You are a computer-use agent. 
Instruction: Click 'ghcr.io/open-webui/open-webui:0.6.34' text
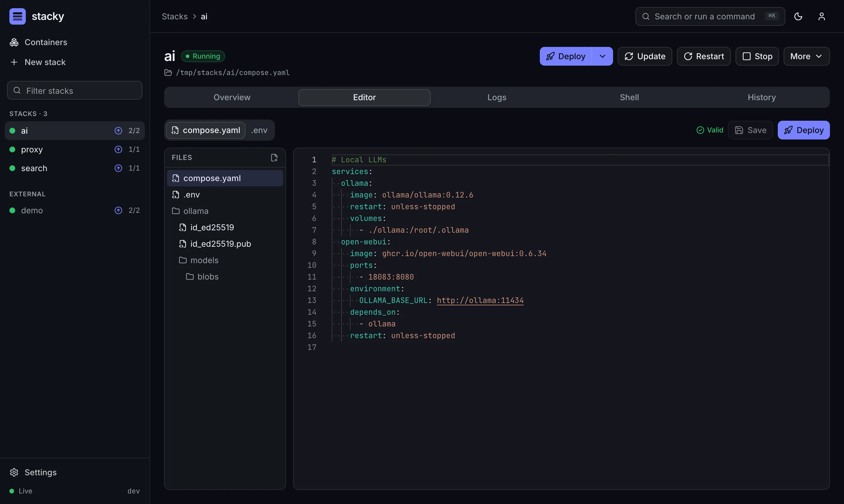coord(464,253)
